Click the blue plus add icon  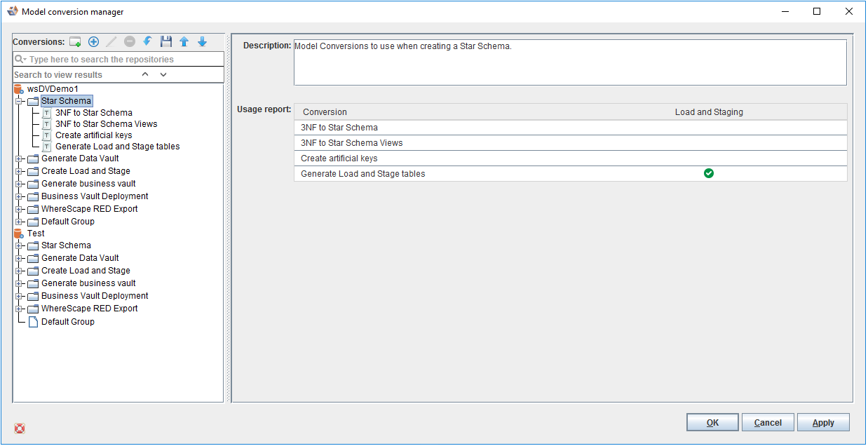pos(93,42)
